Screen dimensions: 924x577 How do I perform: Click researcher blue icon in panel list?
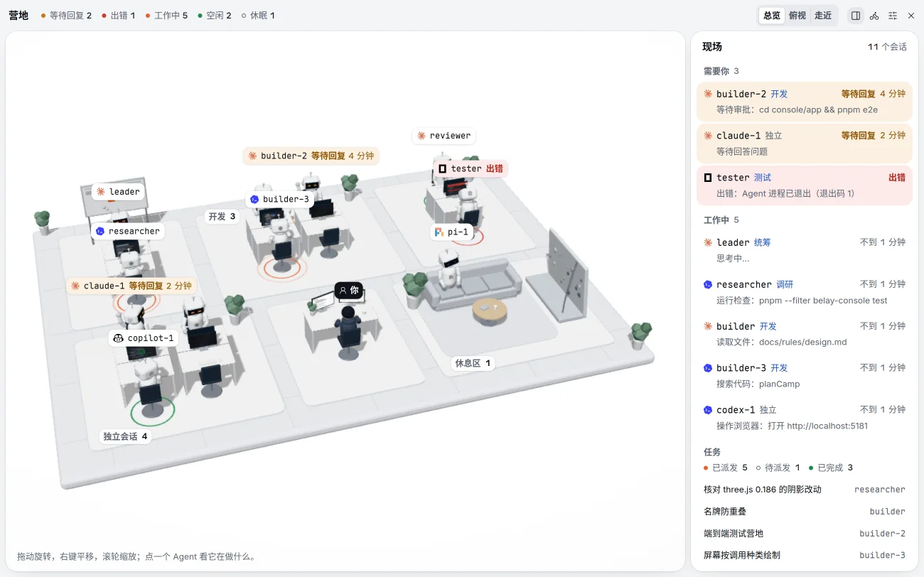[708, 284]
